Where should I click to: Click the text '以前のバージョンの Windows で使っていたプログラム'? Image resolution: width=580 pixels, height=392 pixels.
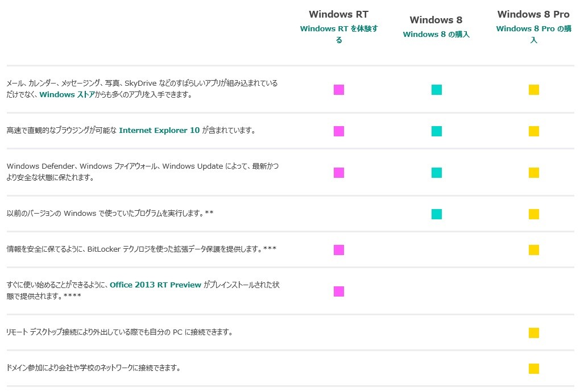84,213
